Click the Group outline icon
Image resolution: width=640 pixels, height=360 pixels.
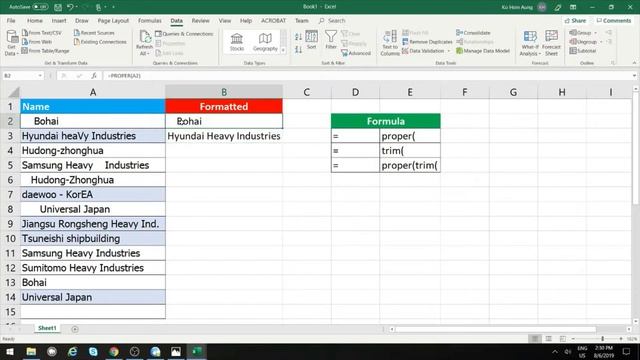click(x=573, y=32)
